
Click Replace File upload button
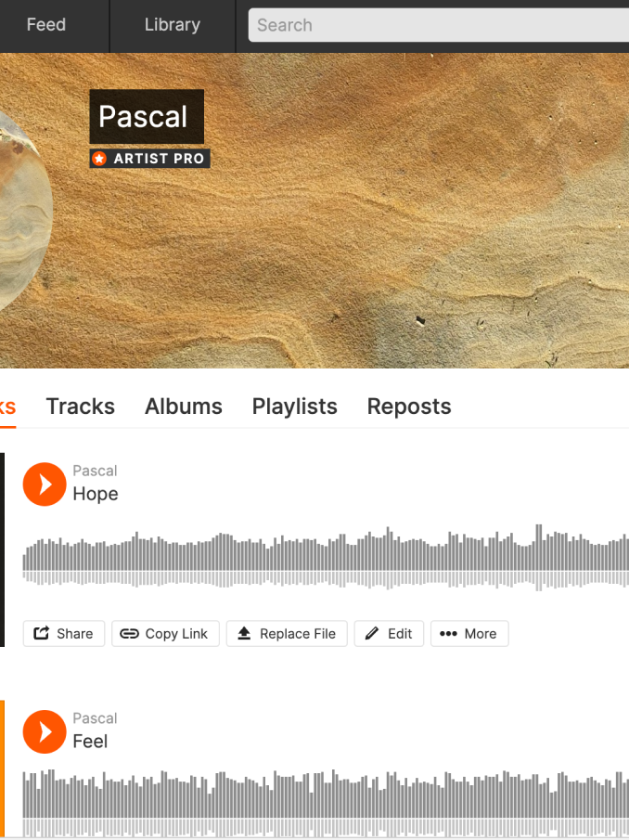[x=287, y=634]
